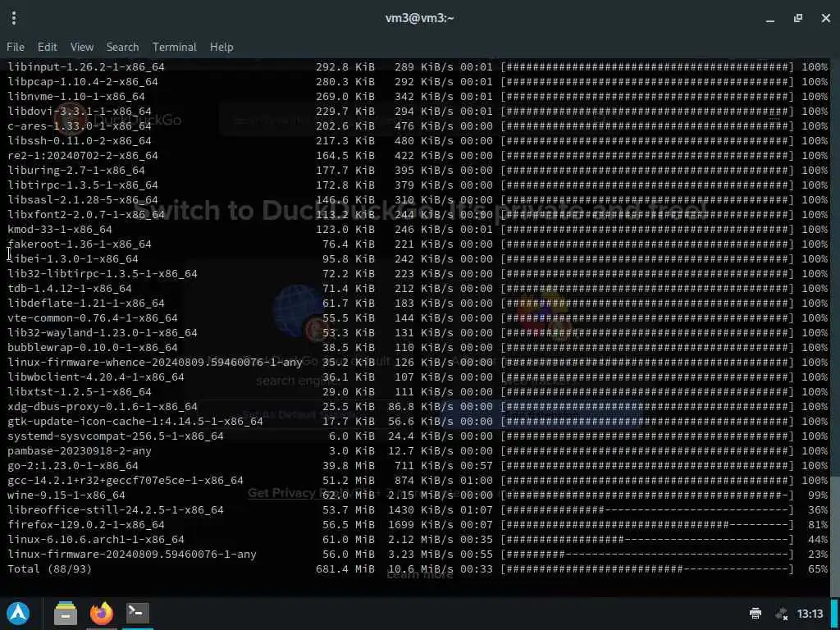Click the libreoffice-still-24.2.5-1-x86_64 line
The image size is (840, 630).
click(418, 510)
